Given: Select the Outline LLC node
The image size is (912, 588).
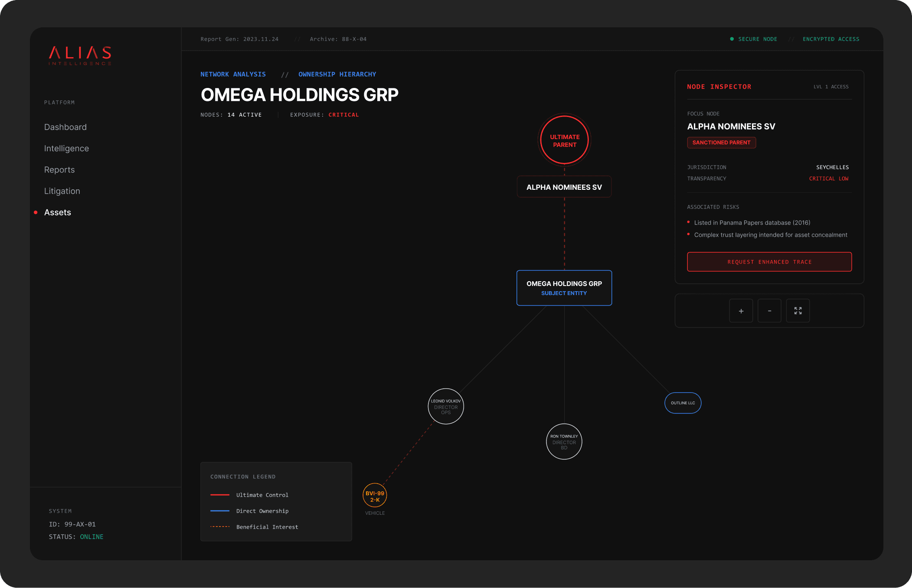Looking at the screenshot, I should pos(683,403).
